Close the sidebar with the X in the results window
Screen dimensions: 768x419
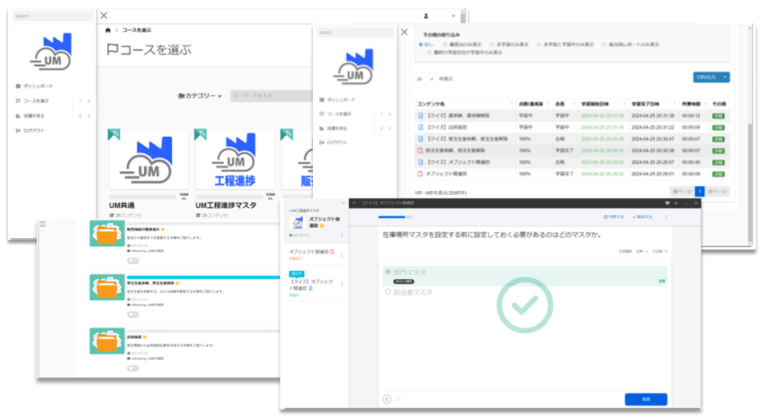[404, 32]
